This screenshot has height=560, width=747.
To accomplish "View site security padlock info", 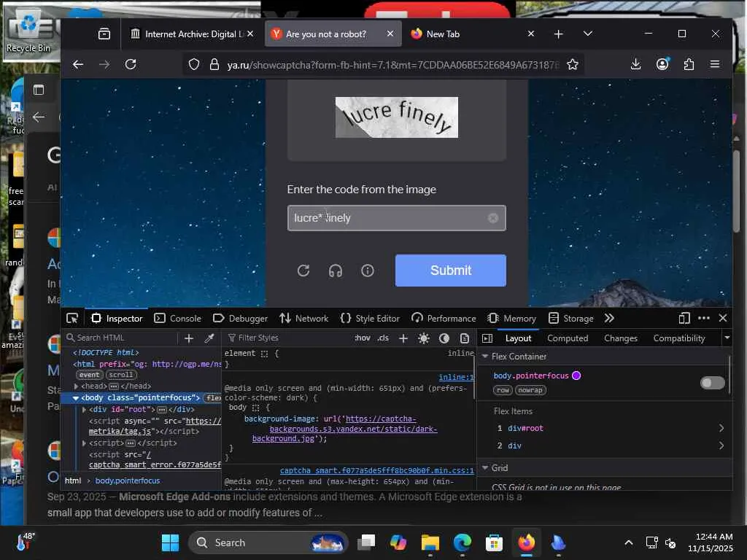I will pos(214,64).
